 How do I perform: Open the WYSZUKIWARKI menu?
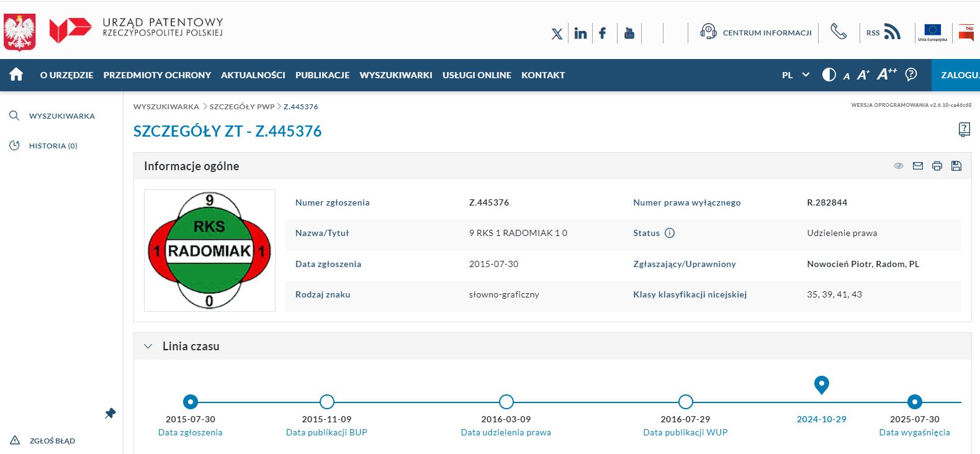(395, 75)
